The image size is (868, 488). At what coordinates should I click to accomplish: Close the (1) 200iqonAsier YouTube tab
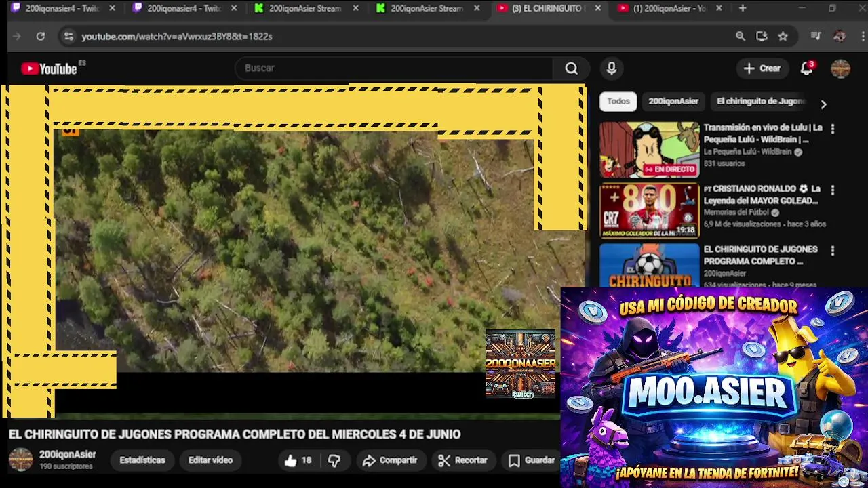[719, 9]
